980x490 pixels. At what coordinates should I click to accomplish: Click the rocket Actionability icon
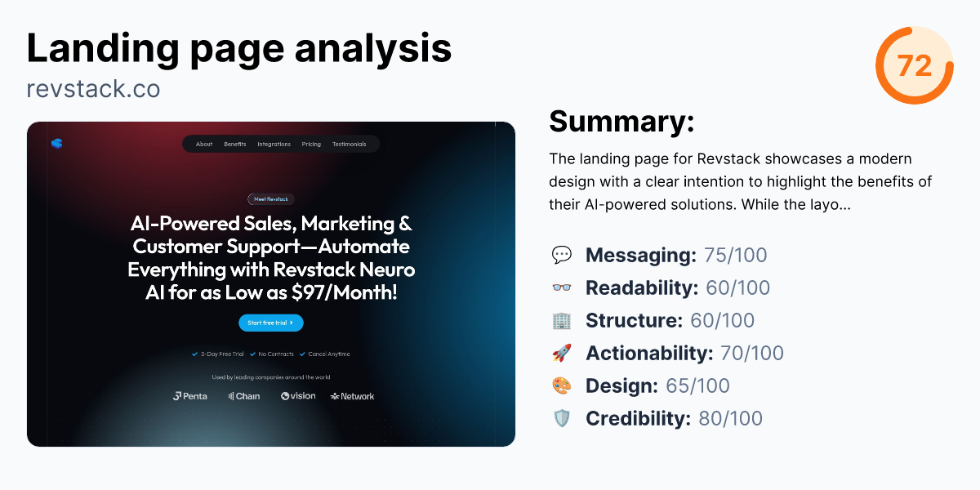[x=562, y=353]
